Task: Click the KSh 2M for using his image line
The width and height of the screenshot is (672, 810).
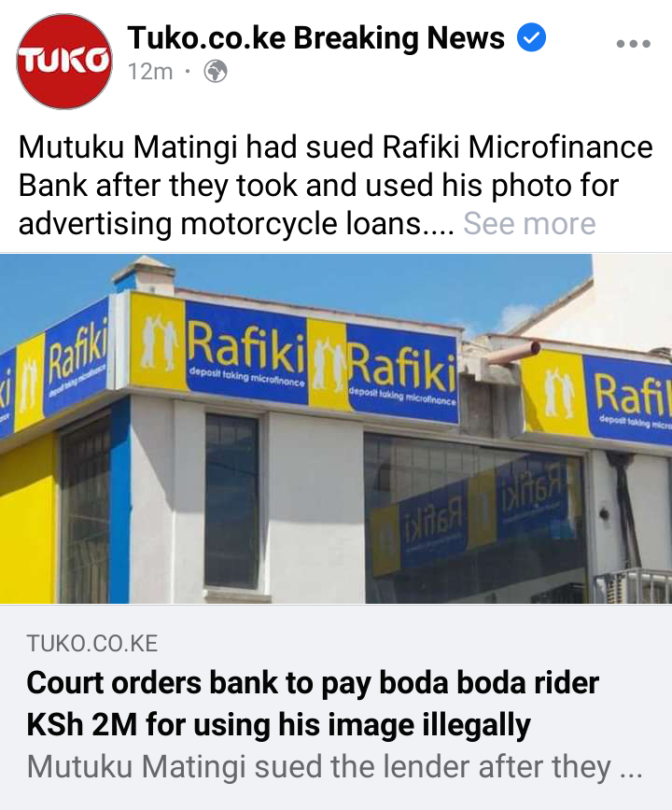Action: (278, 725)
